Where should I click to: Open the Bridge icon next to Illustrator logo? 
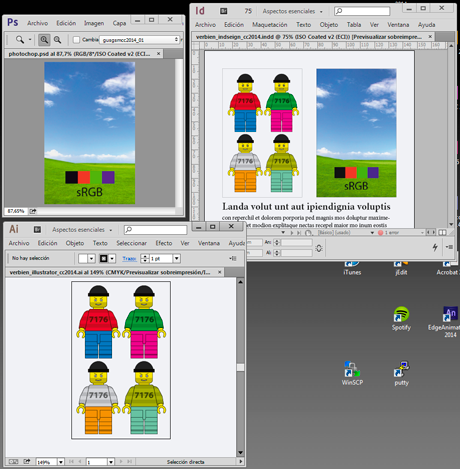(x=37, y=230)
